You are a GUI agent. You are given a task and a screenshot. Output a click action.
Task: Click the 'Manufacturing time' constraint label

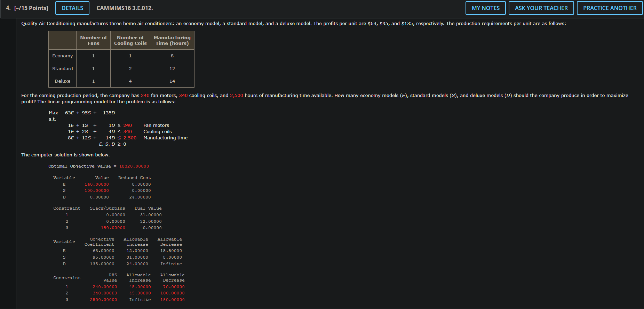point(166,138)
